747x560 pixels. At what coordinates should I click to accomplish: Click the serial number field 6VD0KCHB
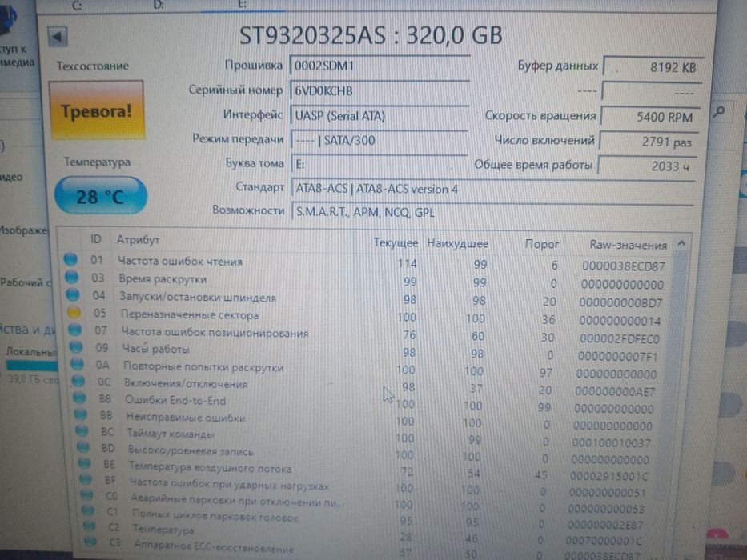click(380, 90)
